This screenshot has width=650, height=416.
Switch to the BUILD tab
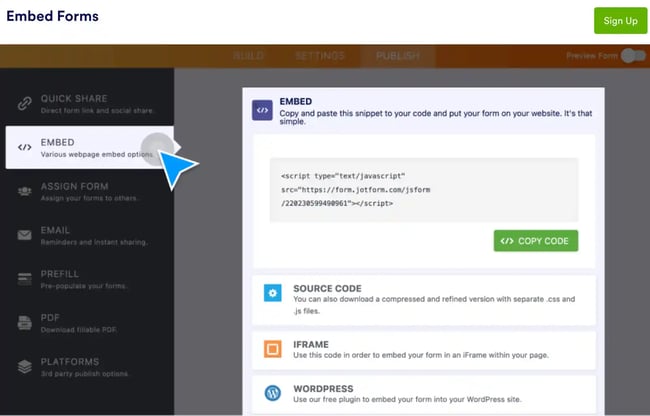[x=248, y=56]
